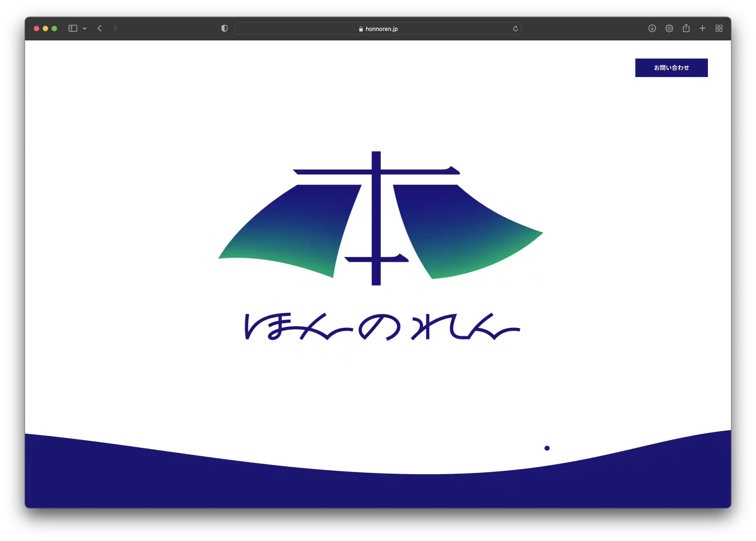The height and width of the screenshot is (541, 756).
Task: Click the green fullscreen window button
Action: coord(54,29)
